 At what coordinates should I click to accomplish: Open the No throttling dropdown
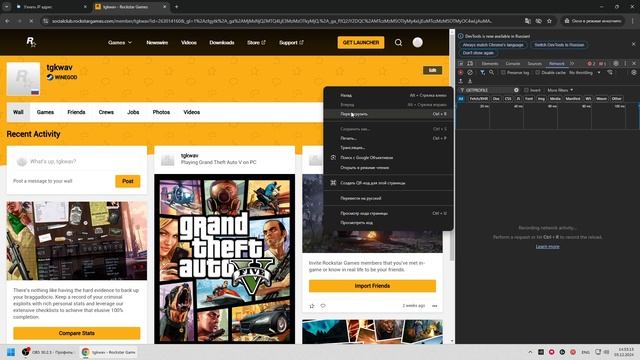584,73
